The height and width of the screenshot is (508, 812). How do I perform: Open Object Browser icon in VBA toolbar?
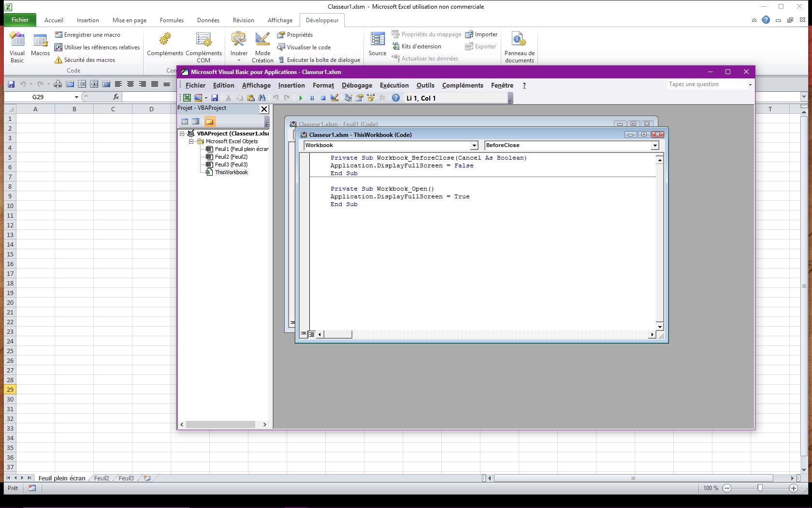pyautogui.click(x=371, y=98)
